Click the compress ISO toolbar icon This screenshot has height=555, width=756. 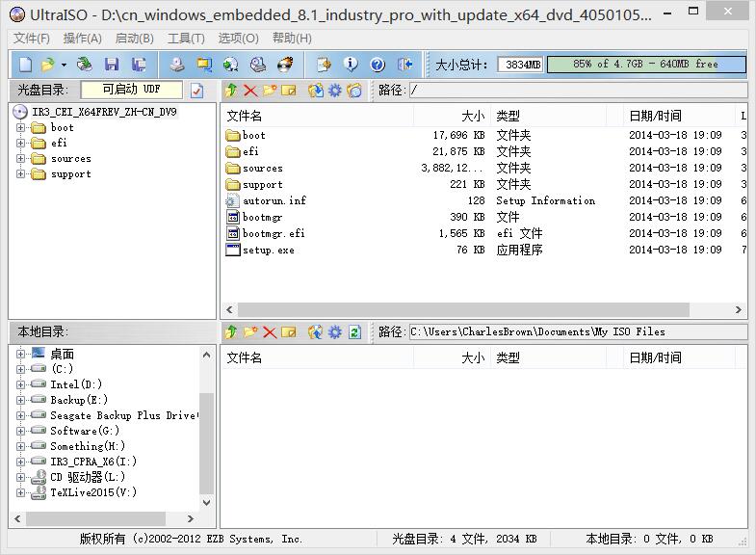(204, 65)
